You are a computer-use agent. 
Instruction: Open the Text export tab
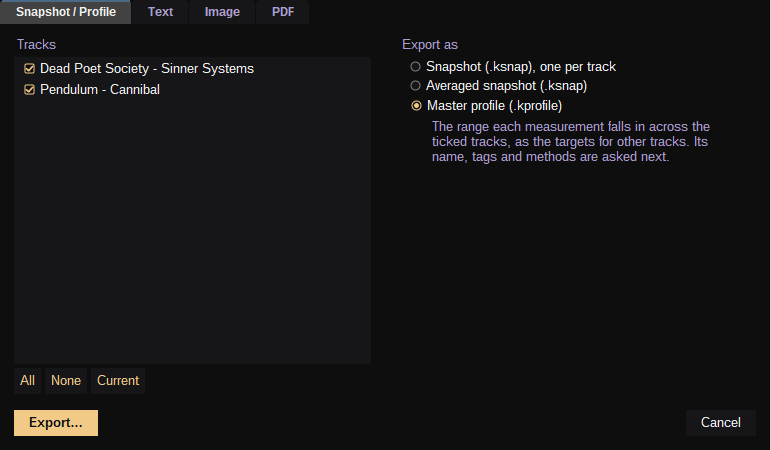click(x=161, y=12)
